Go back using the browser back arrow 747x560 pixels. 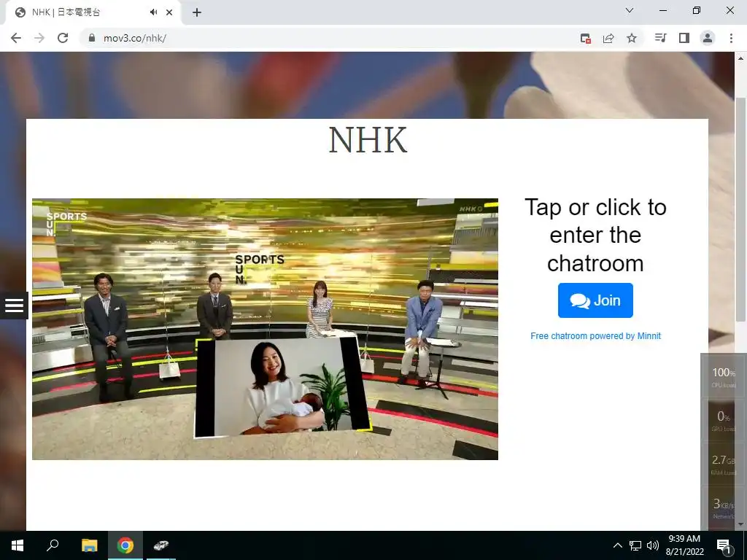[x=16, y=38]
